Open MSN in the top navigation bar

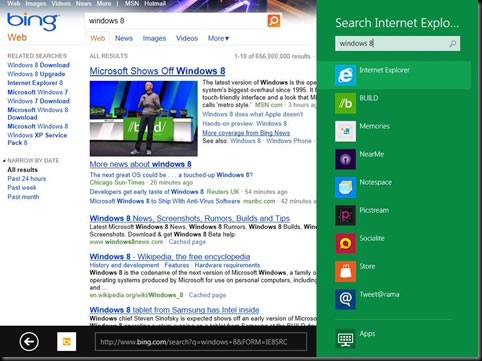132,4
